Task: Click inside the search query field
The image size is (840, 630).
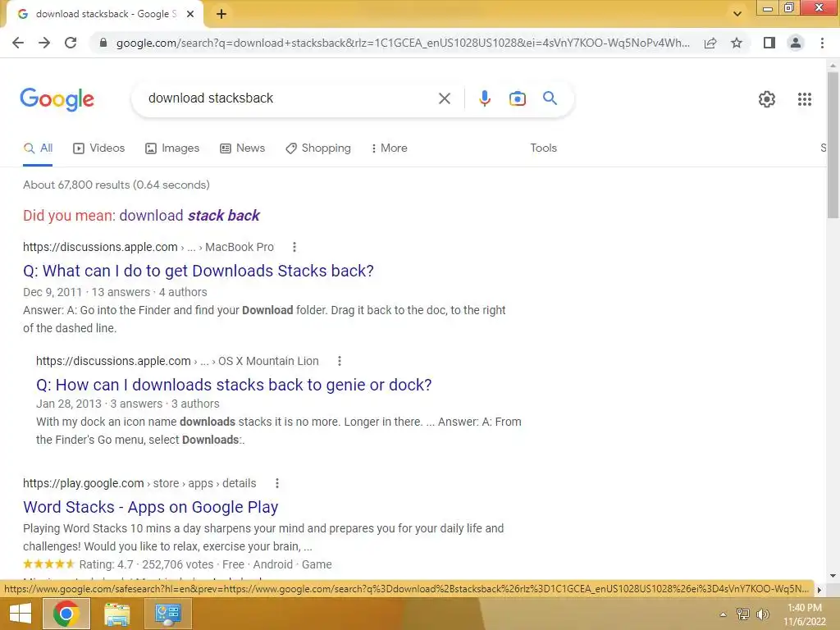Action: click(x=290, y=98)
